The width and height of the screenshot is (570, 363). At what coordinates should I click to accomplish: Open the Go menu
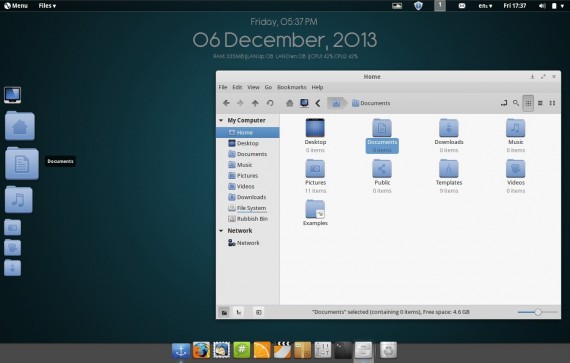click(x=268, y=87)
